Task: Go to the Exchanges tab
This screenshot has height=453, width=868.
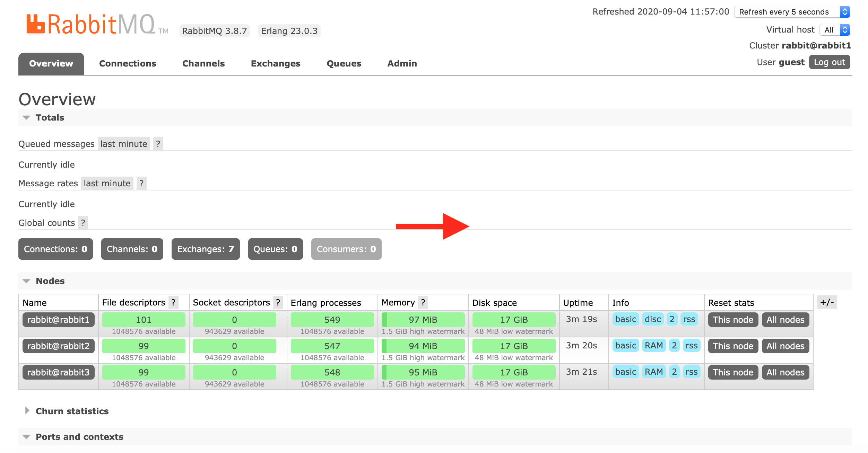Action: coord(276,64)
